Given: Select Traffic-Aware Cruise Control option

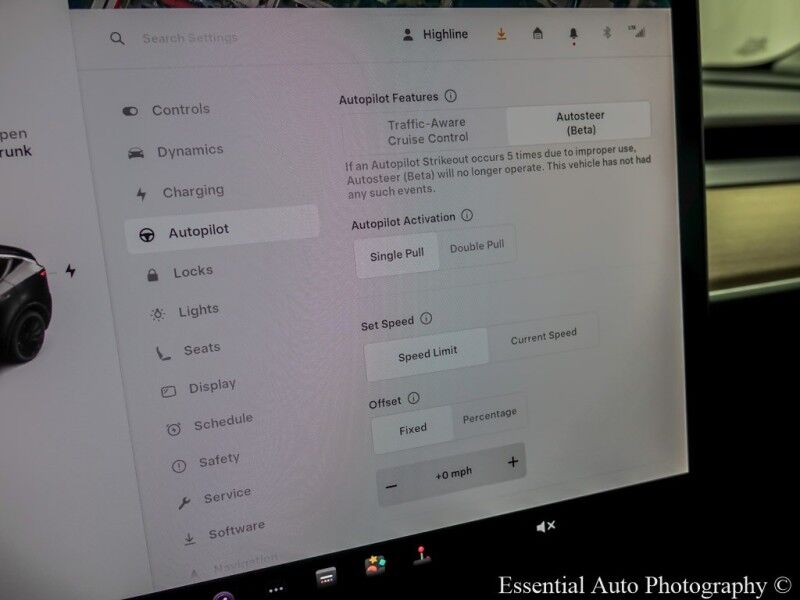Looking at the screenshot, I should (x=427, y=131).
